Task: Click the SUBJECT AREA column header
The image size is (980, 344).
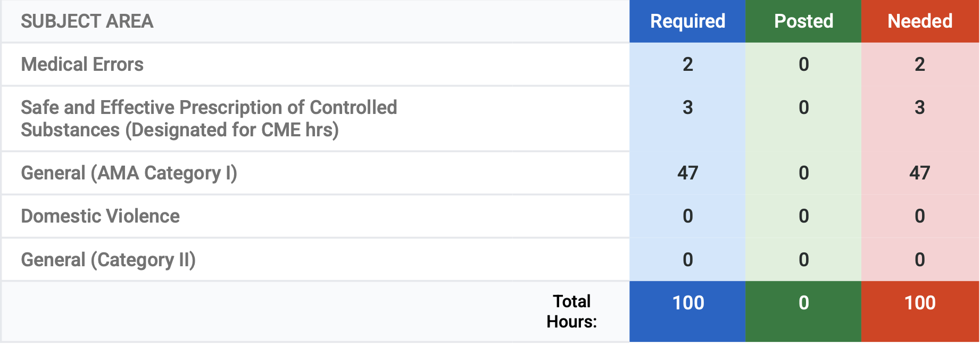Action: [x=87, y=21]
